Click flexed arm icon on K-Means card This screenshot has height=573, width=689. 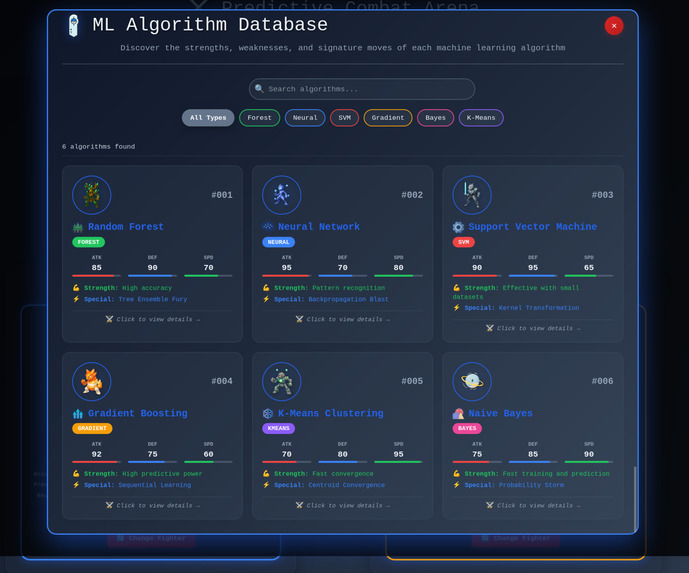266,474
